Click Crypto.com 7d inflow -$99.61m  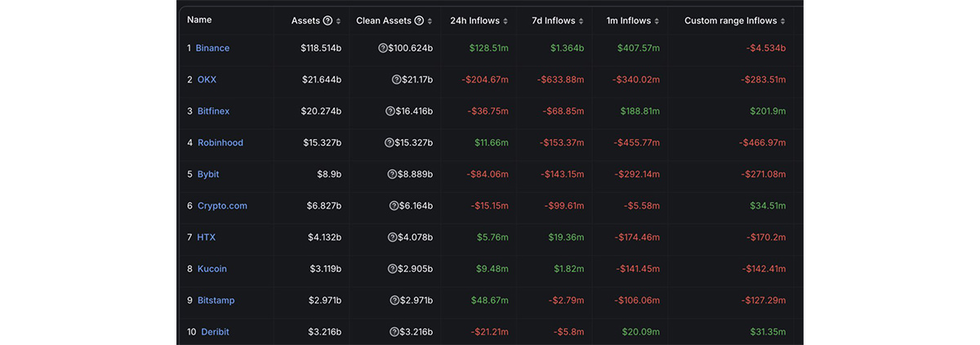tap(563, 206)
